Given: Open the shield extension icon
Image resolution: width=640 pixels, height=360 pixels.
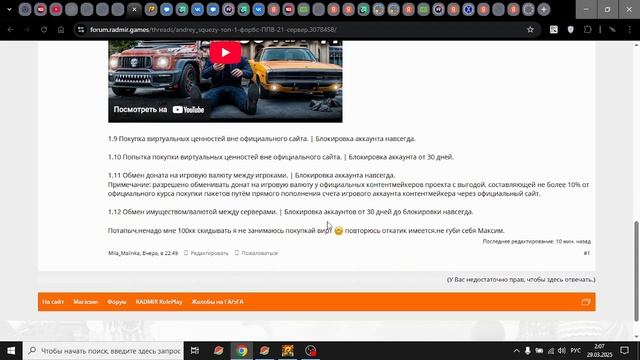Looking at the screenshot, I should coord(571,29).
